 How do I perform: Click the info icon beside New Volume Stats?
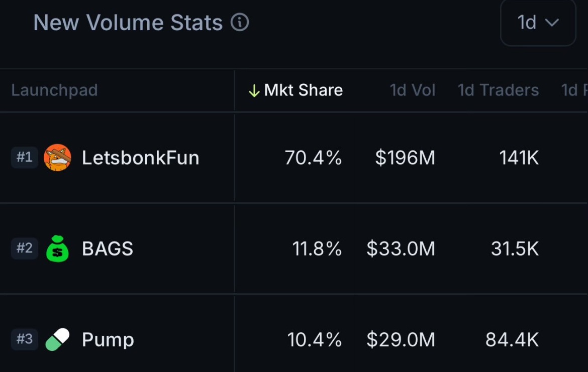click(240, 22)
